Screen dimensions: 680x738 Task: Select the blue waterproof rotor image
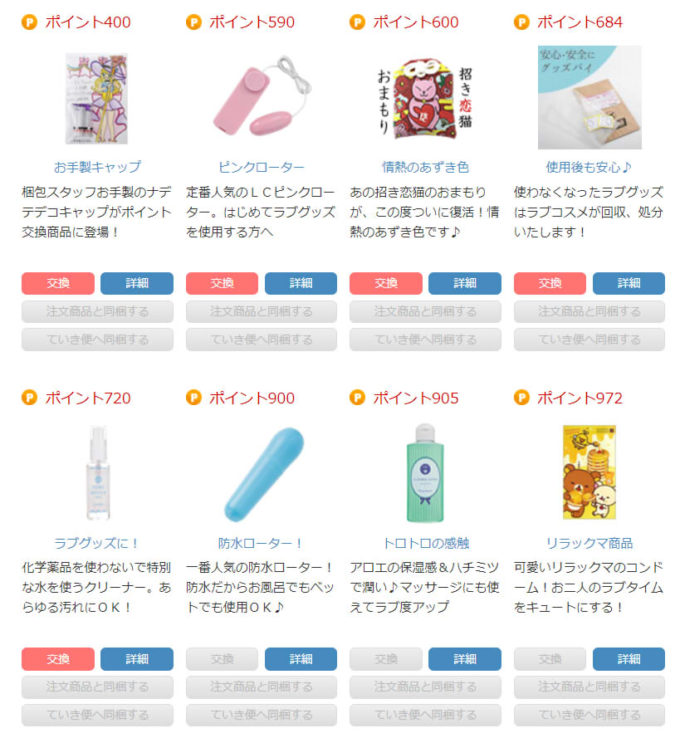point(264,474)
